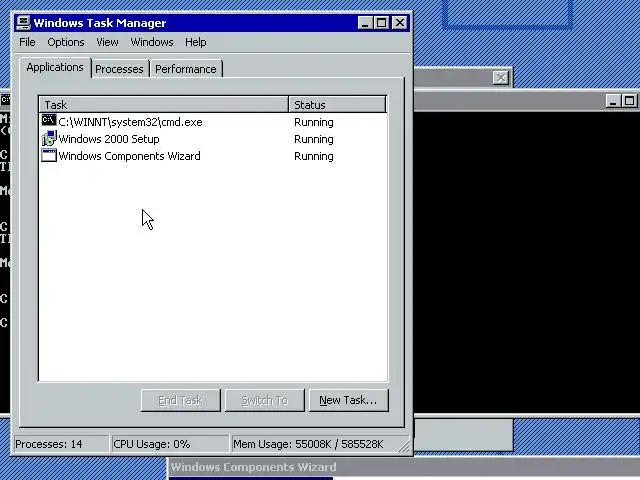This screenshot has width=640, height=480.
Task: Switch to the Performance tab
Action: coord(186,69)
